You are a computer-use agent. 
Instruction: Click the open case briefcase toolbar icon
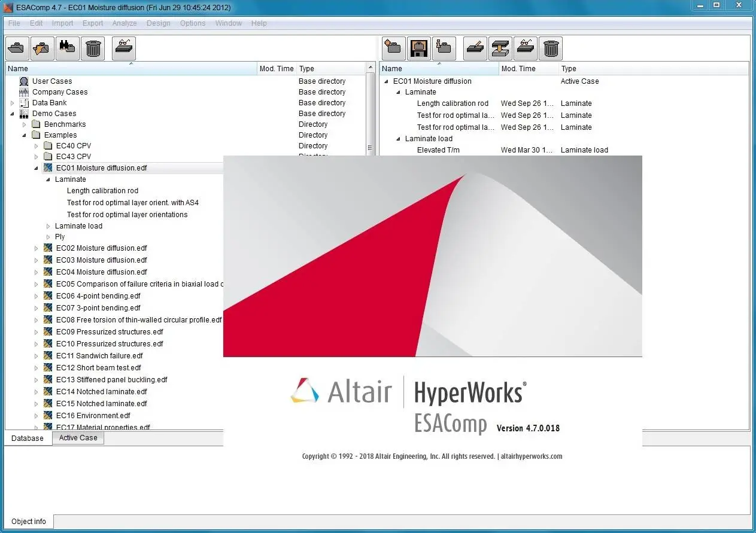pyautogui.click(x=17, y=48)
